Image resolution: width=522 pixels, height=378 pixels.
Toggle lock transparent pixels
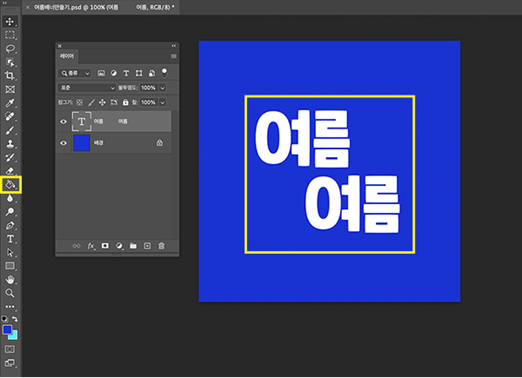coord(80,102)
